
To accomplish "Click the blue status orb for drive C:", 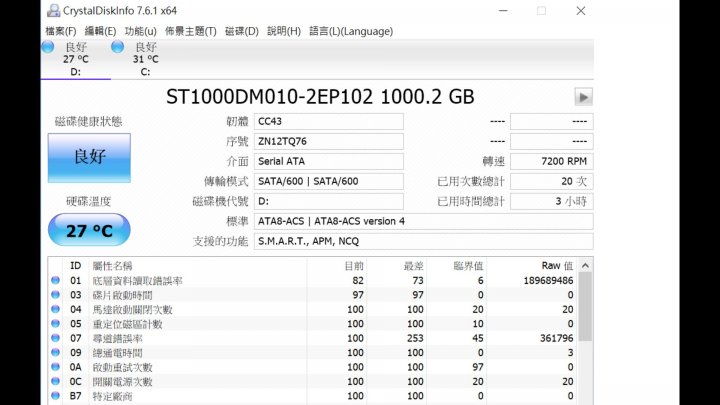I will click(x=118, y=47).
